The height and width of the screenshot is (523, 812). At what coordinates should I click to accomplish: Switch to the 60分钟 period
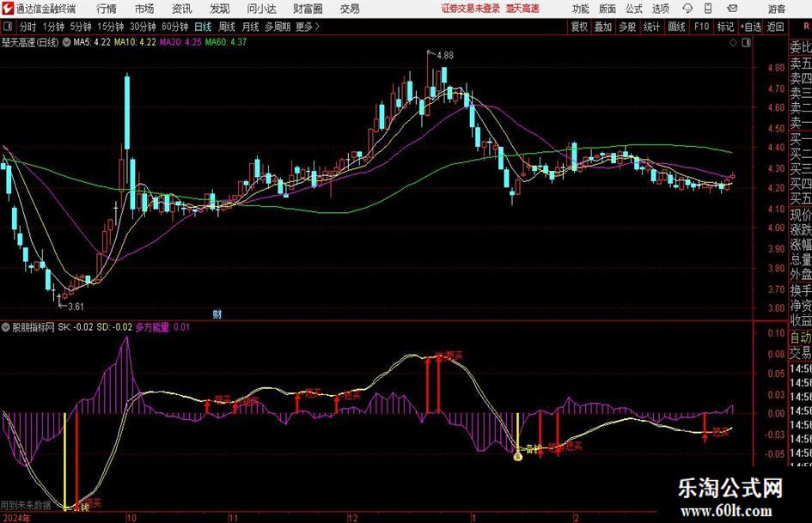pyautogui.click(x=174, y=27)
